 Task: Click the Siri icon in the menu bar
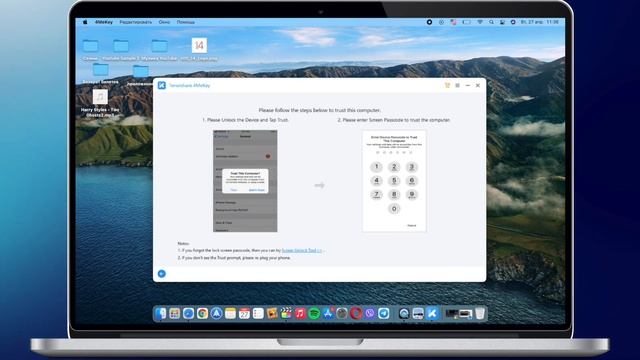(513, 22)
